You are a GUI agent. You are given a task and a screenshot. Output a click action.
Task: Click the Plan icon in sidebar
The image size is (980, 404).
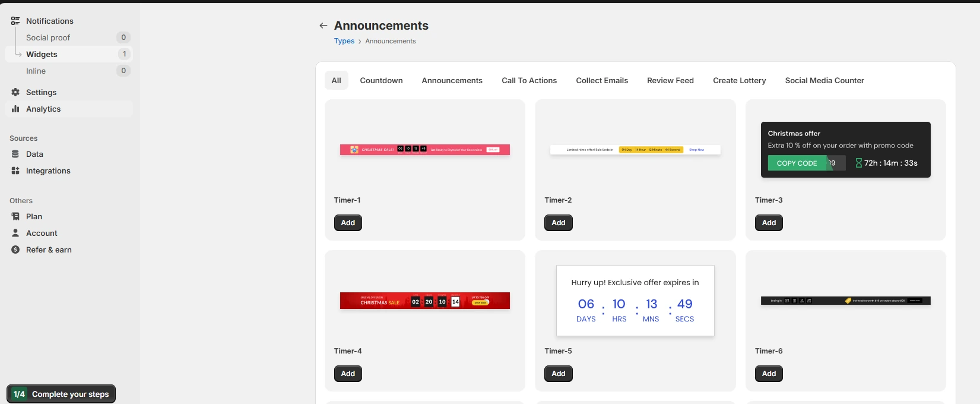point(15,216)
